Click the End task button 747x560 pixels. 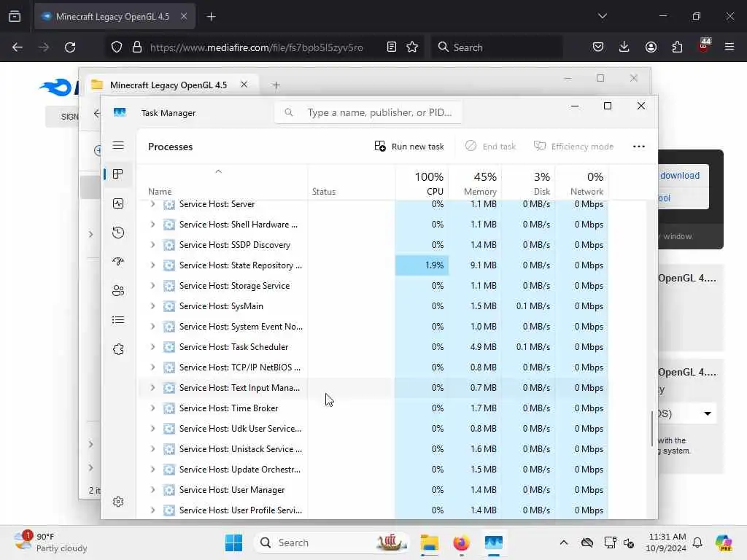(491, 146)
